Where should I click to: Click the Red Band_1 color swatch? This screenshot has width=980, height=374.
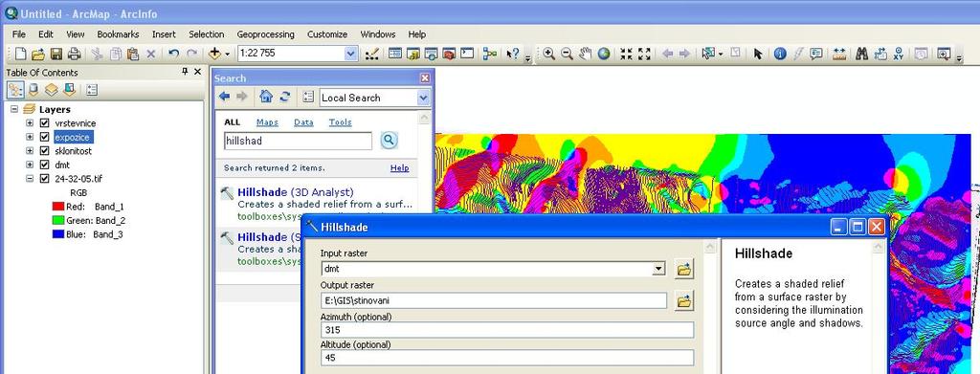click(58, 206)
